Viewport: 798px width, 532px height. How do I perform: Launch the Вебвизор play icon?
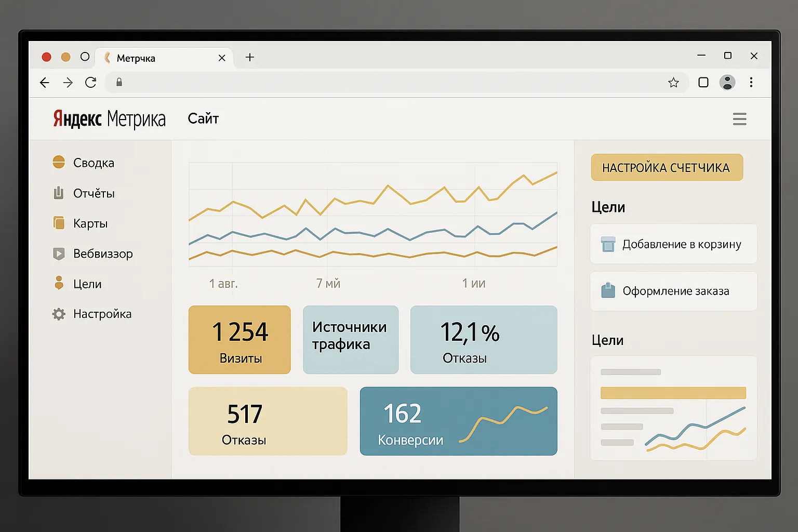(59, 254)
